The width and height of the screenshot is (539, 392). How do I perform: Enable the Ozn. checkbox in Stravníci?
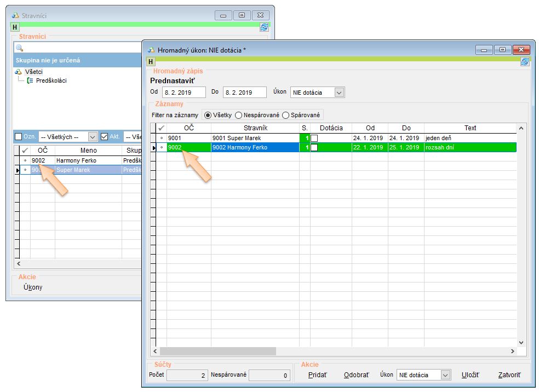(18, 137)
